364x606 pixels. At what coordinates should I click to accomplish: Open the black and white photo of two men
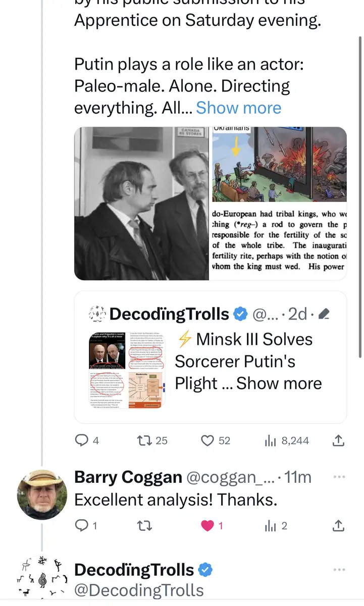[141, 203]
